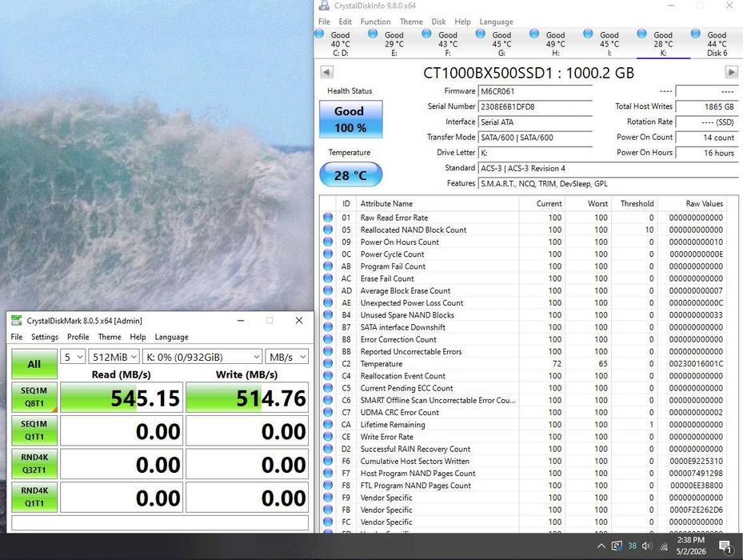The width and height of the screenshot is (743, 560).
Task: Open the test size dropdown 512MiB
Action: 114,357
